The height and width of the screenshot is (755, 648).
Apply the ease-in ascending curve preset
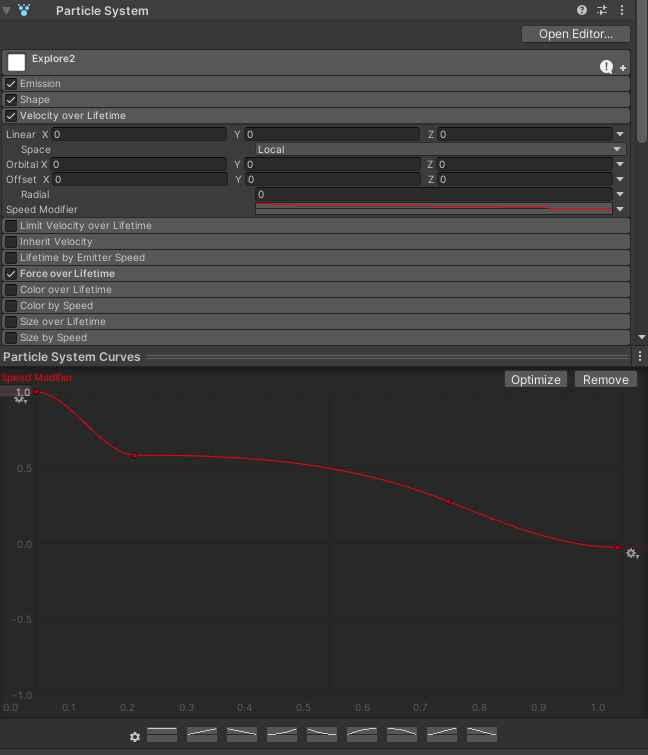point(282,735)
